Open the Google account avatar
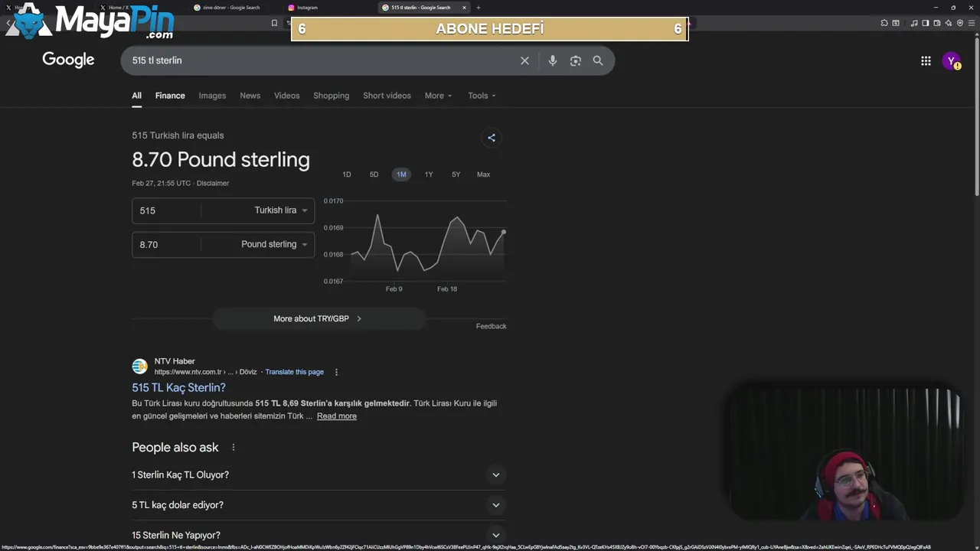980x551 pixels. (x=952, y=61)
